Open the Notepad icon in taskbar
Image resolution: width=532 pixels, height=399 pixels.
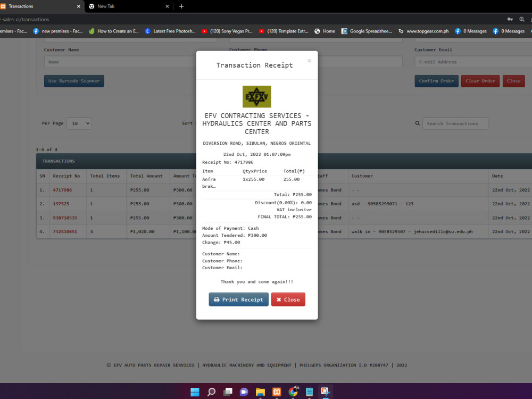[x=309, y=392]
